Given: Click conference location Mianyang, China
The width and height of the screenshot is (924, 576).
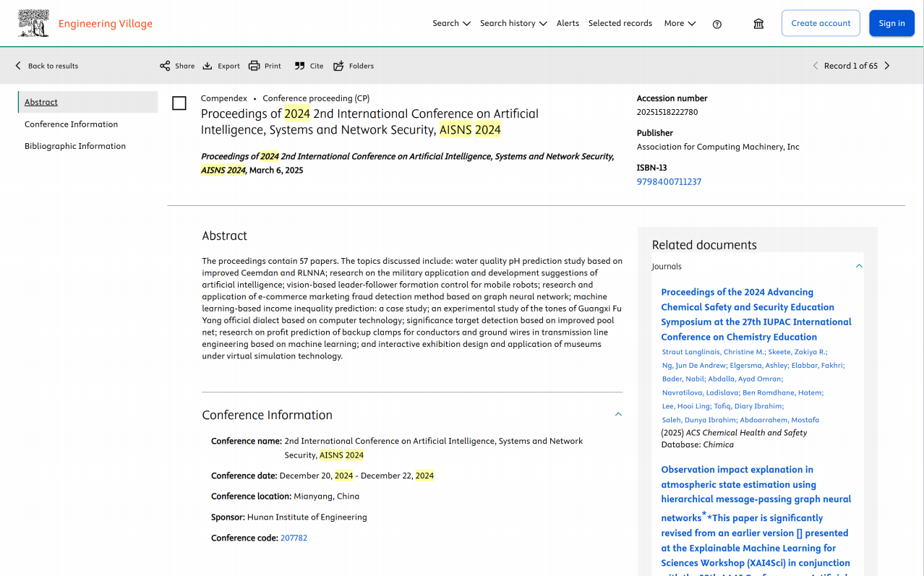Looking at the screenshot, I should (x=326, y=497).
